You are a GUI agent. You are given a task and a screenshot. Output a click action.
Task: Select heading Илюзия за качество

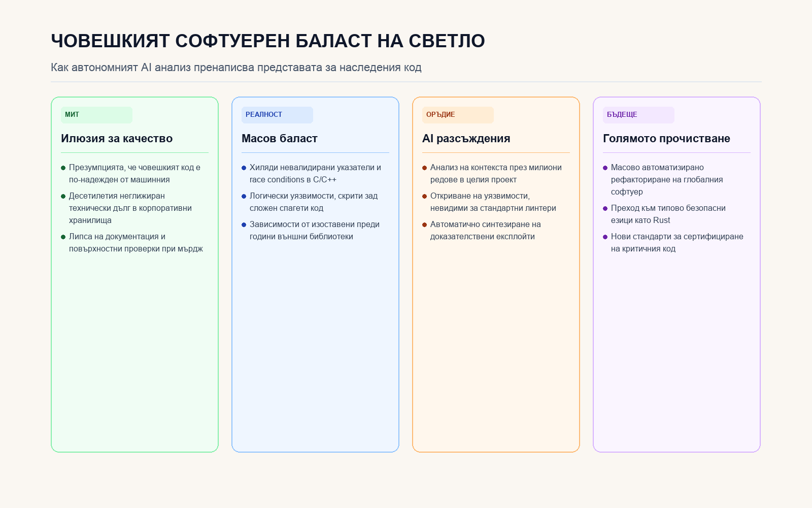tap(117, 138)
